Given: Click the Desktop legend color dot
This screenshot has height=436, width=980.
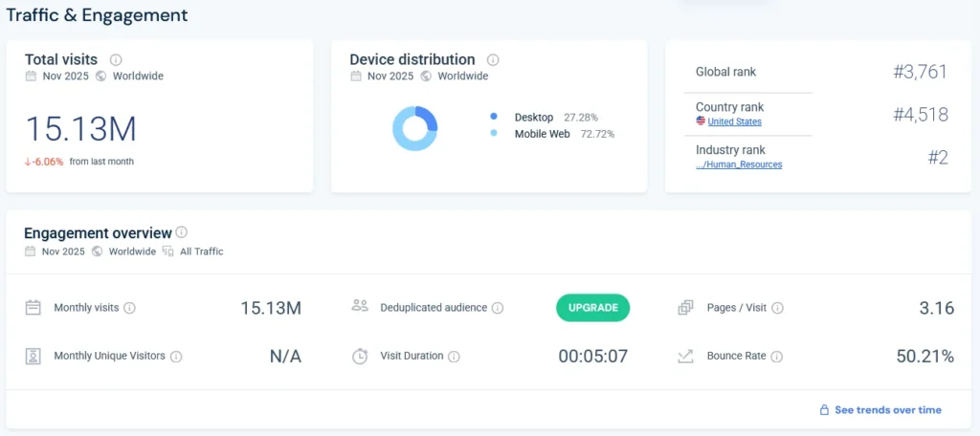Looking at the screenshot, I should 494,117.
